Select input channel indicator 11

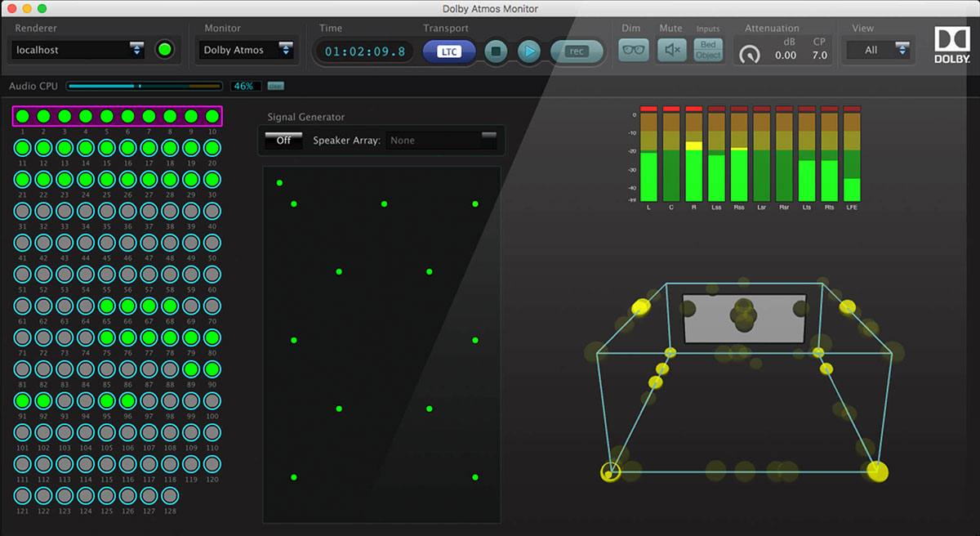[23, 148]
